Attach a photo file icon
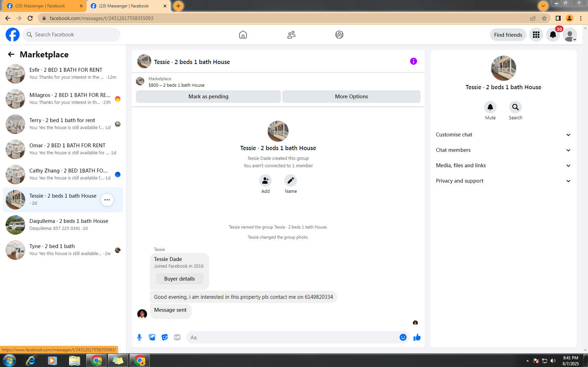This screenshot has height=367, width=588. point(152,337)
